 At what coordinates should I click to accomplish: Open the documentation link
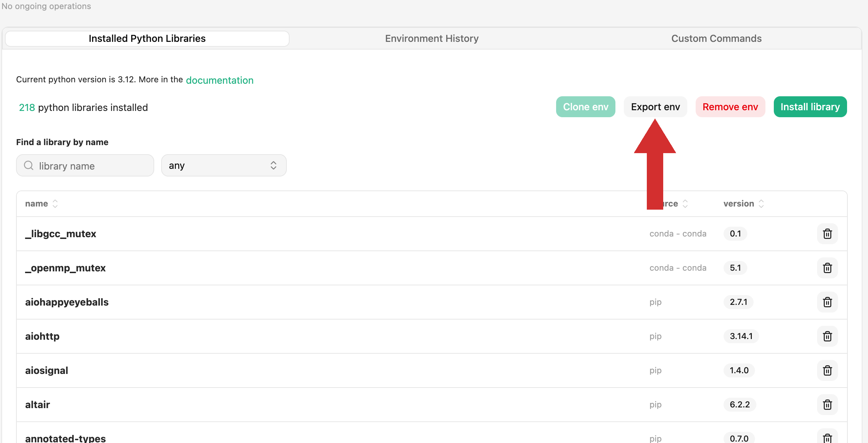[220, 80]
